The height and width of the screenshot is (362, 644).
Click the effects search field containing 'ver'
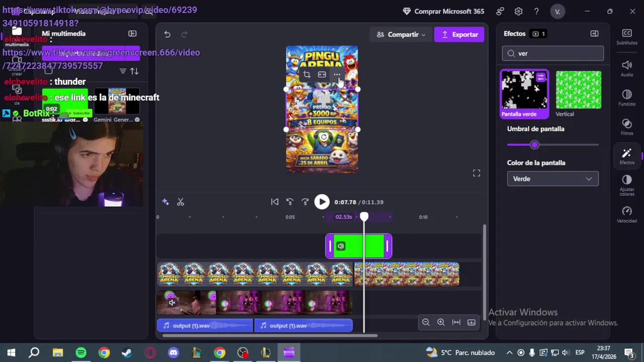click(553, 53)
